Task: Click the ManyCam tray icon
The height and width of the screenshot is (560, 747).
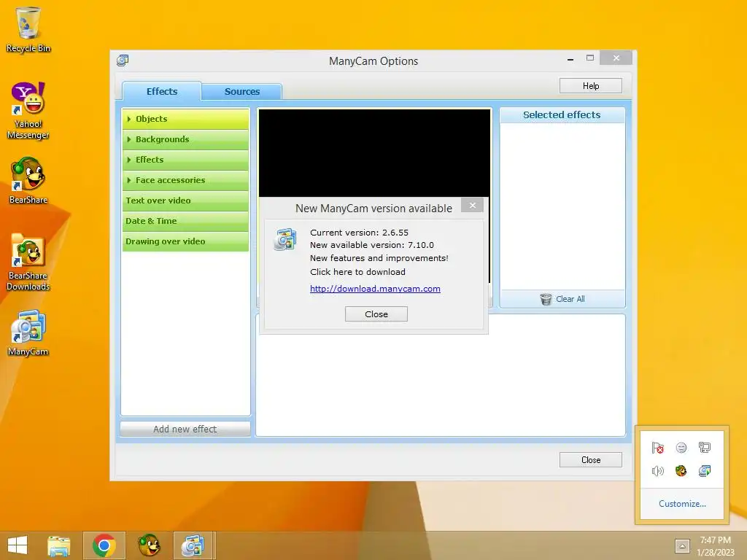Action: click(x=705, y=471)
